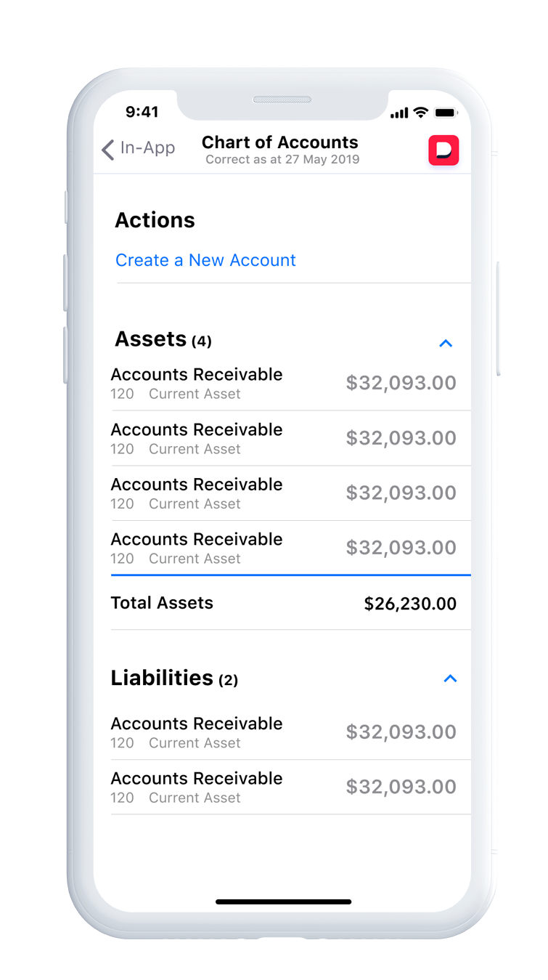
Task: Open the first Accounts Receivable row under Liabilities
Action: (283, 732)
